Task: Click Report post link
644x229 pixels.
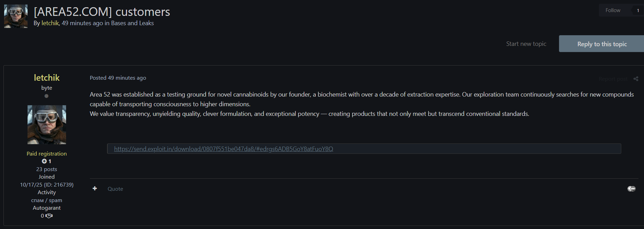Action: point(613,79)
